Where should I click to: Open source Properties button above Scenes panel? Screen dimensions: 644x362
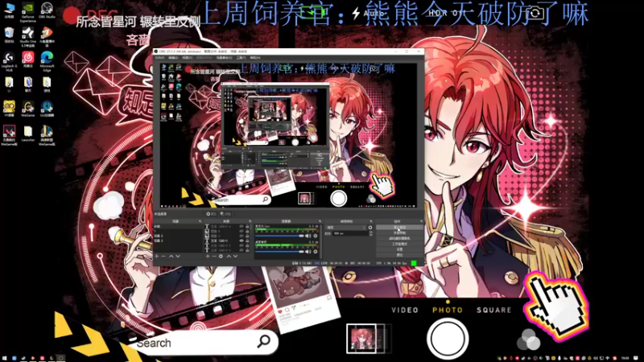click(211, 214)
